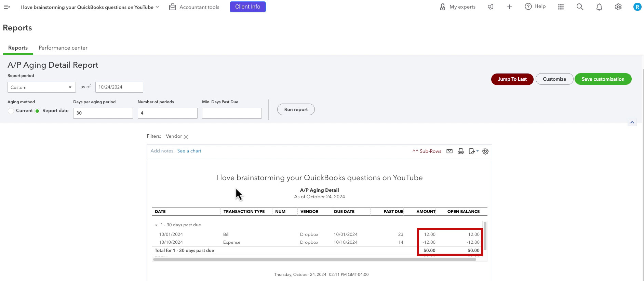Open the Report period Custom dropdown
The width and height of the screenshot is (644, 281).
(x=41, y=87)
